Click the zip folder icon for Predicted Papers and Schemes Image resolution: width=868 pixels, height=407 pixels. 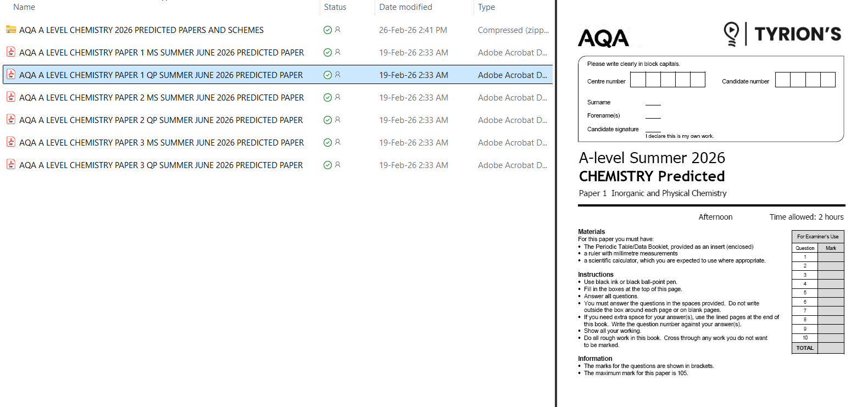coord(11,30)
